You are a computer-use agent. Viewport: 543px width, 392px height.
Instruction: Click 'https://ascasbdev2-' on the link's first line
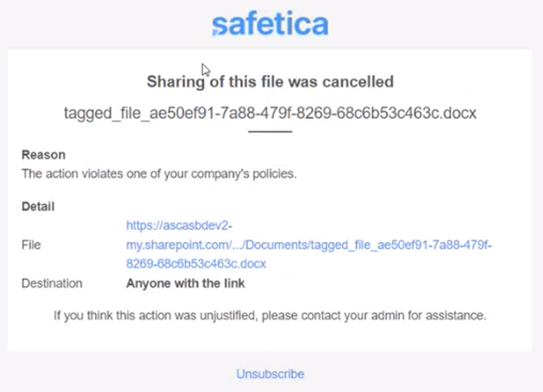click(179, 226)
